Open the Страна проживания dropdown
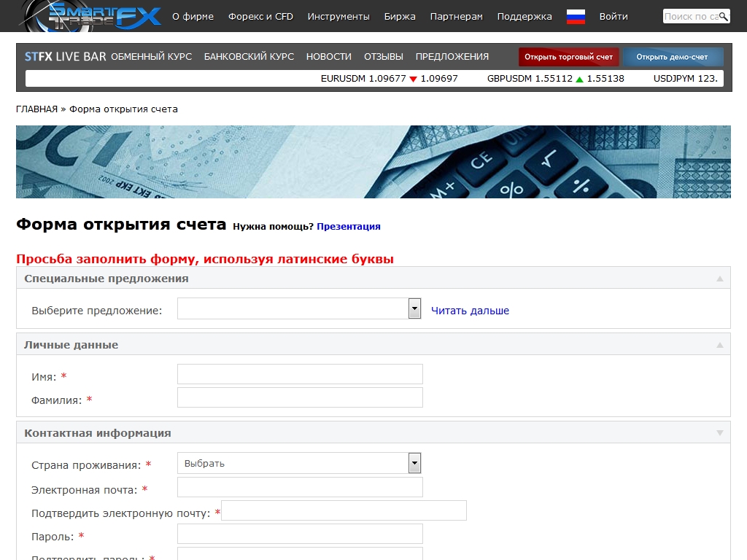Viewport: 747px width, 560px height. point(414,463)
